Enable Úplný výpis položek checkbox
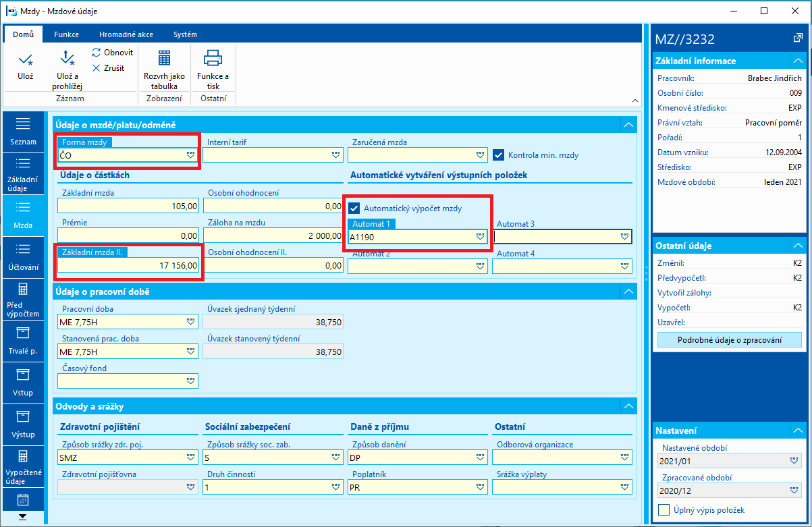The width and height of the screenshot is (812, 527). tap(664, 509)
